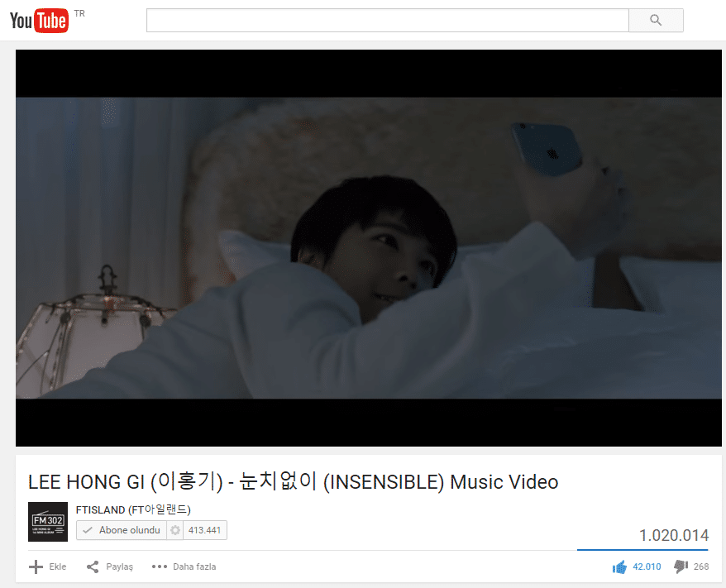Click the YouTube logo
Screen dimensions: 726x588
pyautogui.click(x=40, y=21)
